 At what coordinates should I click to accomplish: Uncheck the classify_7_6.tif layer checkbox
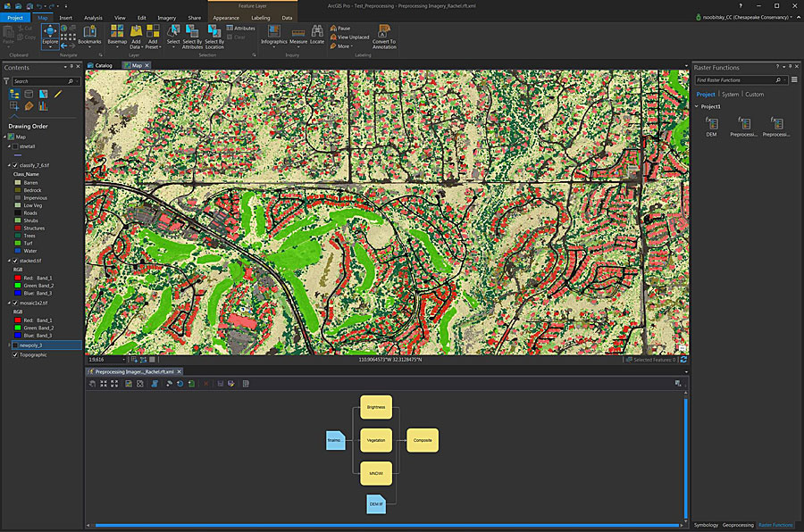tap(16, 165)
